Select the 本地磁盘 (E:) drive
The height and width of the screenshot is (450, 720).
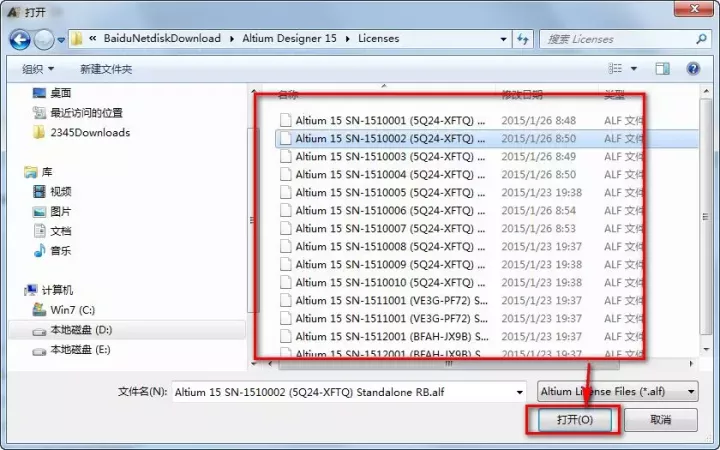pyautogui.click(x=80, y=350)
